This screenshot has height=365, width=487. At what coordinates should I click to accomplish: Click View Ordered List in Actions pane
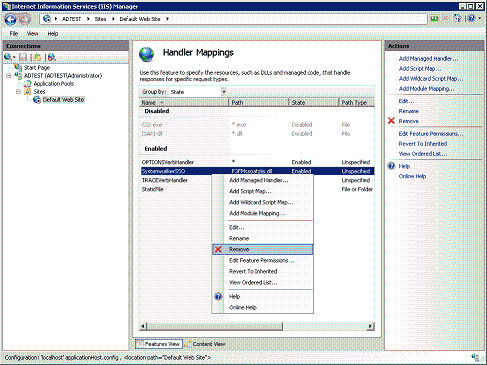(x=423, y=154)
